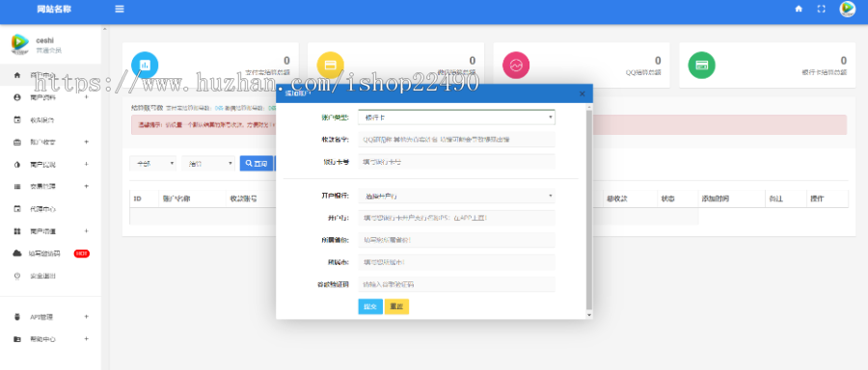Expand the four-squares sidebar item's plus
Viewport: 868px width, 370px height.
point(87,231)
